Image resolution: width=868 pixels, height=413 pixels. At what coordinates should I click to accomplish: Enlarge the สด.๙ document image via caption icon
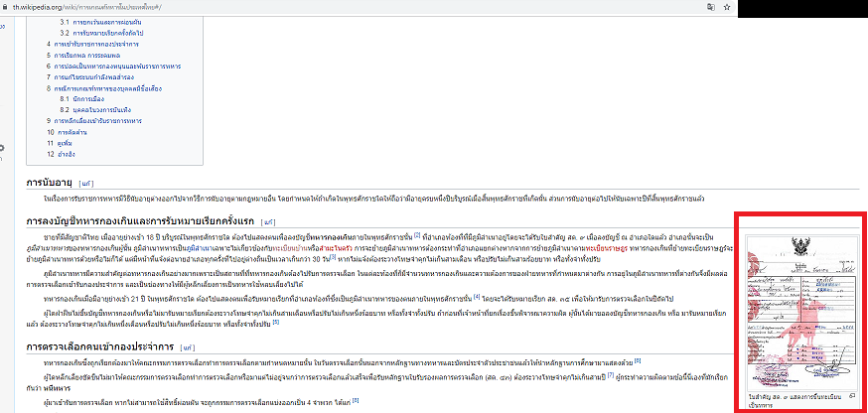852,396
